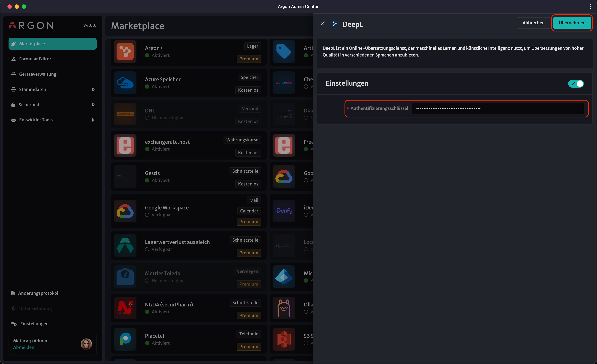Click the DeepL logo in panel header
The image size is (597, 364).
(x=335, y=24)
